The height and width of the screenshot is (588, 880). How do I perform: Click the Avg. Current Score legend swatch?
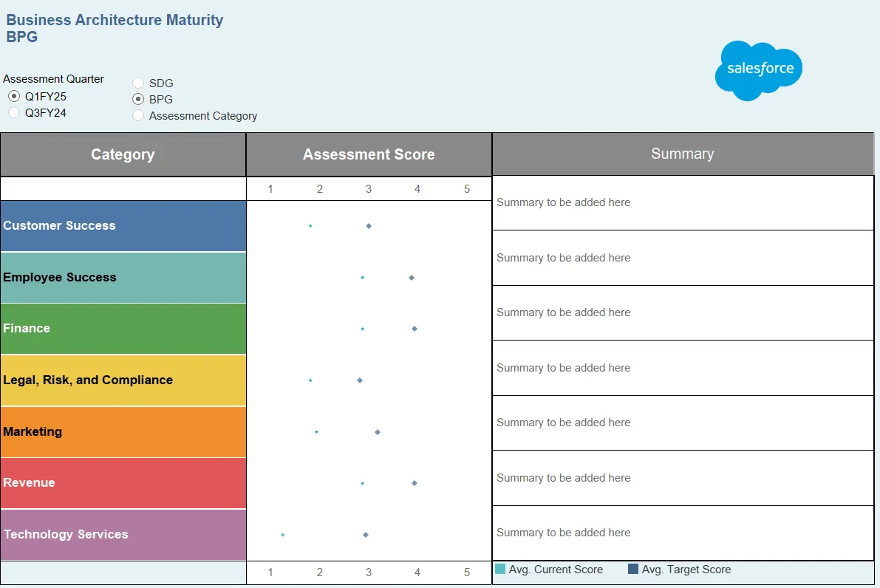pos(500,569)
